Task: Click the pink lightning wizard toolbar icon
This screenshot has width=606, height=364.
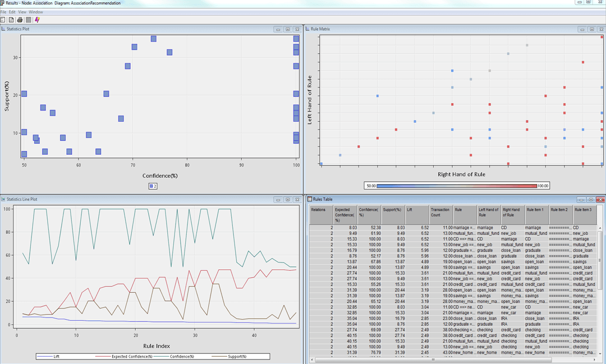Action: tap(37, 20)
